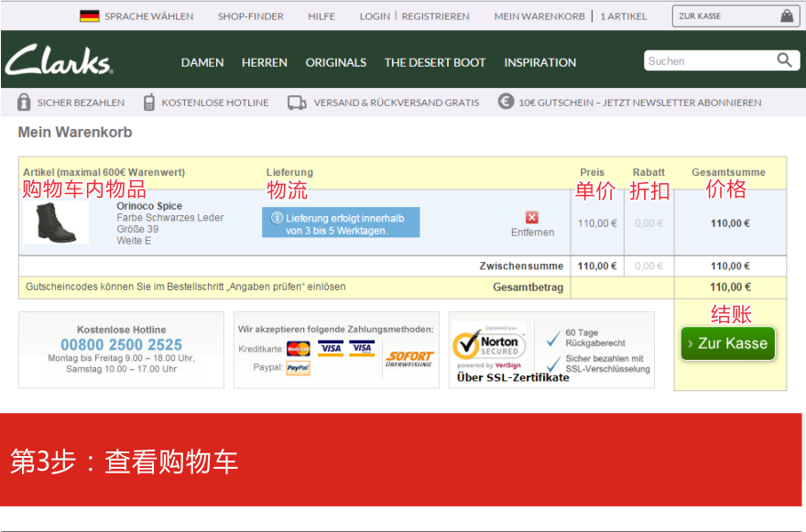Open Sprache Wählen language selector

149,16
